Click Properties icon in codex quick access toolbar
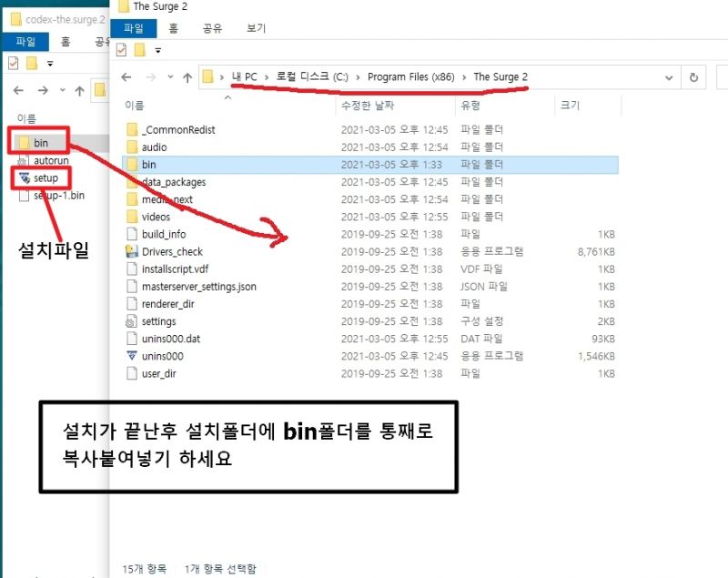This screenshot has height=578, width=728. (14, 63)
